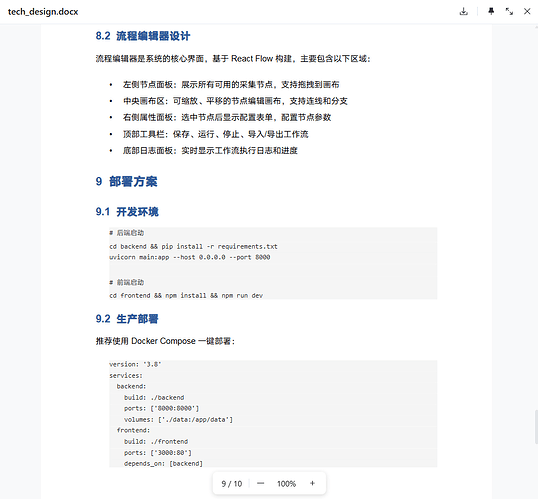Click heading 9.2 生产部署
Viewport: 538px width, 499px height.
[127, 319]
